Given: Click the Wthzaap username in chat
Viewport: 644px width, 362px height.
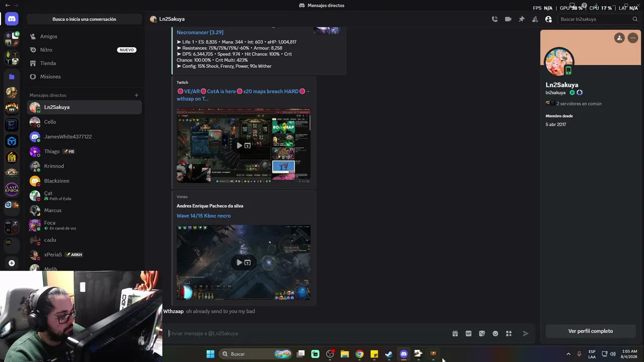Looking at the screenshot, I should coord(174,311).
